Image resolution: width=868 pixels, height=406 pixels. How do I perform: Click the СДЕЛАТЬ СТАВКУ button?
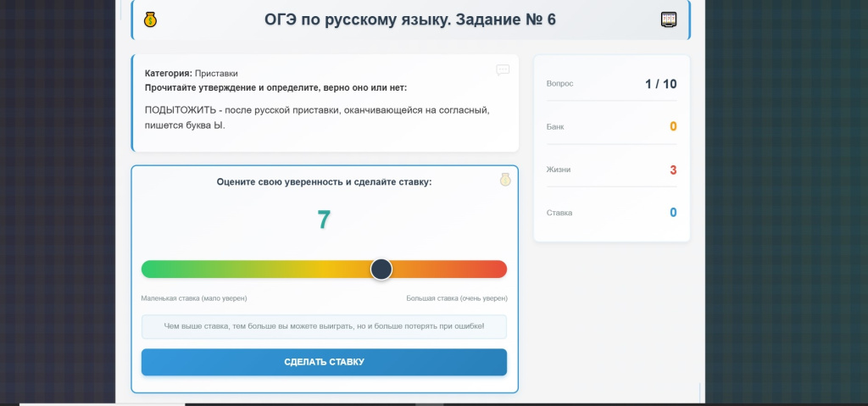324,362
